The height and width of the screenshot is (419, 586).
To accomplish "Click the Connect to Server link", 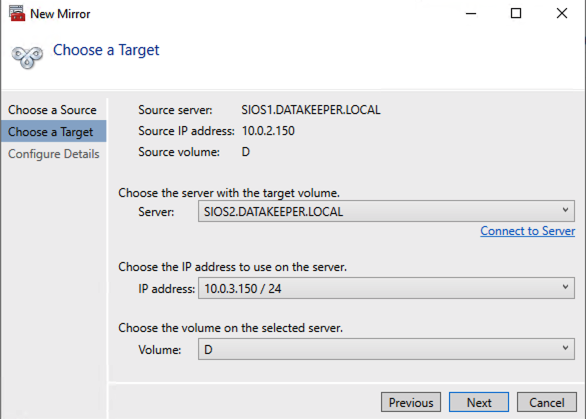I will (x=527, y=231).
